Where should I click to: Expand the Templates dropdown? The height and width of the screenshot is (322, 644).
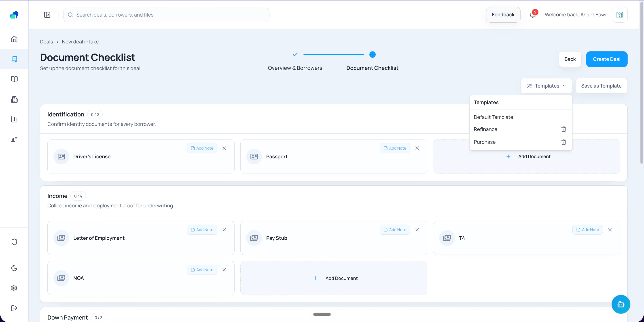tap(546, 86)
